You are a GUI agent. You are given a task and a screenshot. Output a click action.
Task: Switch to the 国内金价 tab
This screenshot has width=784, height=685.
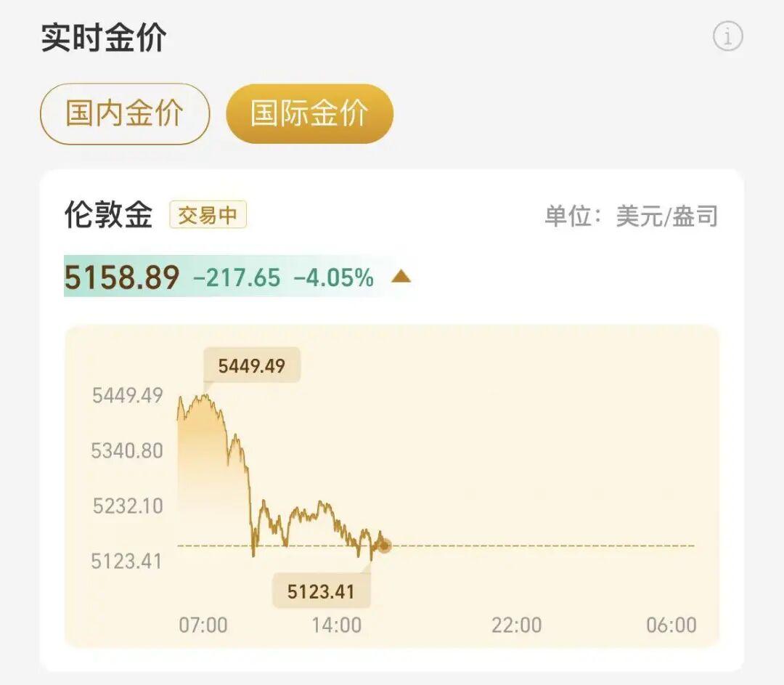point(124,114)
